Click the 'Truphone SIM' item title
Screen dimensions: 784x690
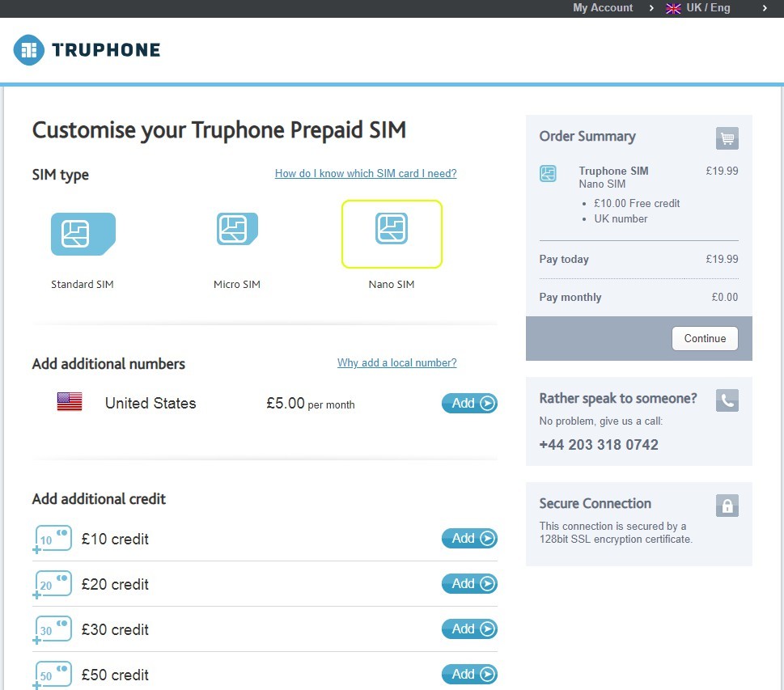613,171
